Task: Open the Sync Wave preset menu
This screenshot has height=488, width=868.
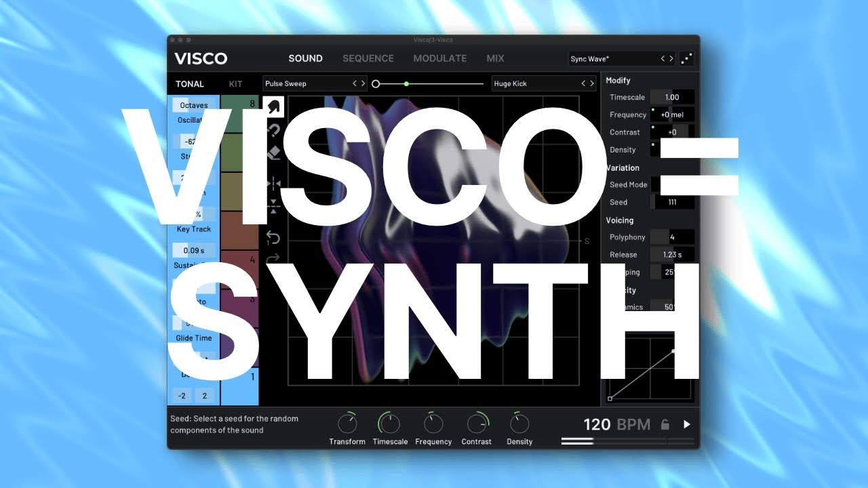Action: (x=612, y=59)
